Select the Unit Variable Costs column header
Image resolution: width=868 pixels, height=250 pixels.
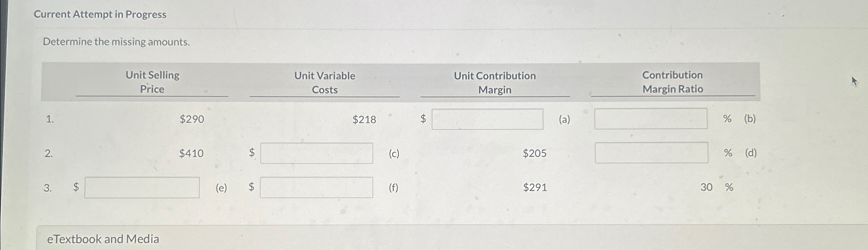pyautogui.click(x=324, y=82)
